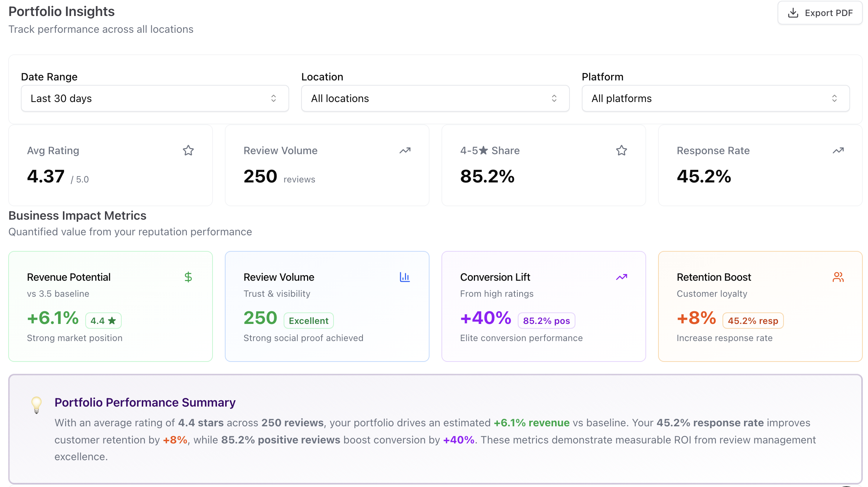868x487 pixels.
Task: Click the star icon in 4-5★ Share card
Action: click(622, 150)
